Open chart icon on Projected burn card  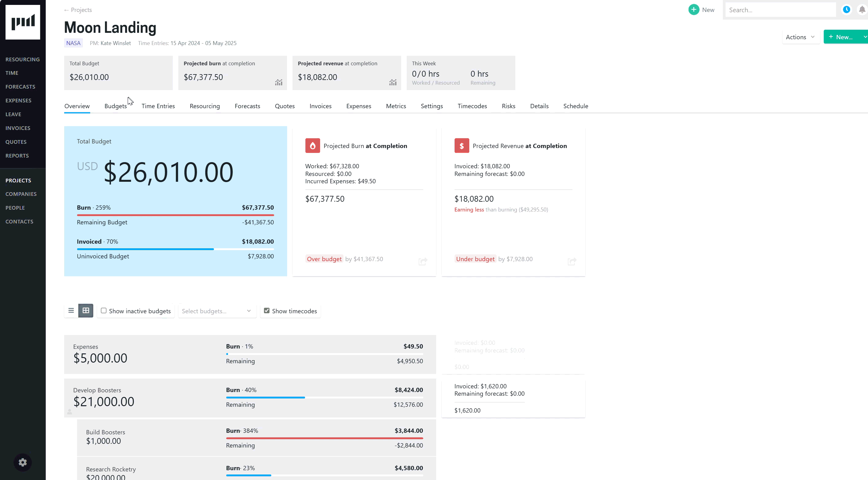[279, 82]
